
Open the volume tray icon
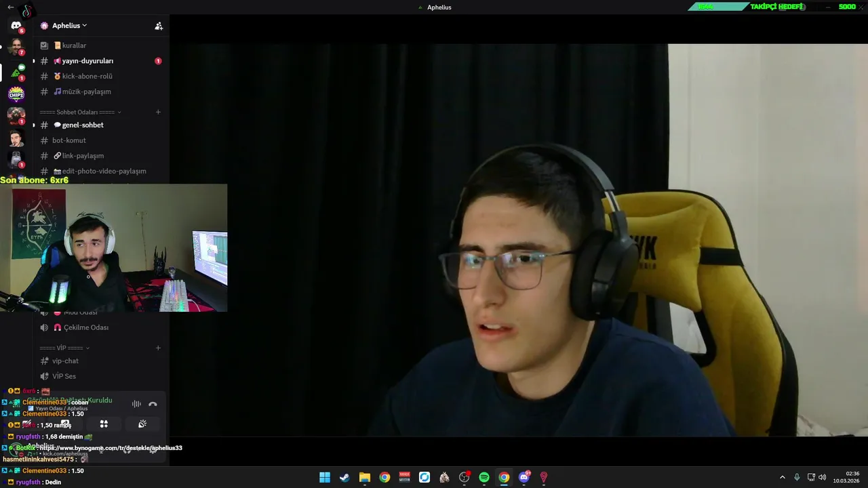pyautogui.click(x=823, y=477)
